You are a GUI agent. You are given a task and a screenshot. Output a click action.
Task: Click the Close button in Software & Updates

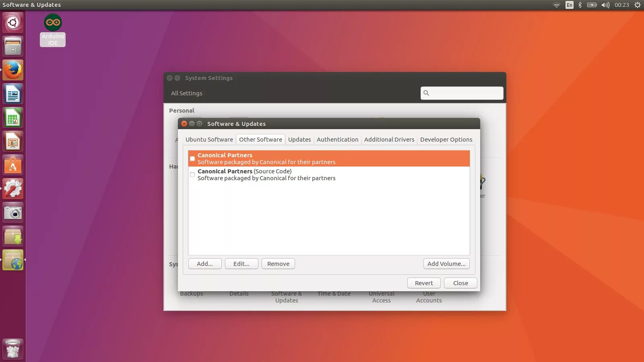tap(460, 283)
